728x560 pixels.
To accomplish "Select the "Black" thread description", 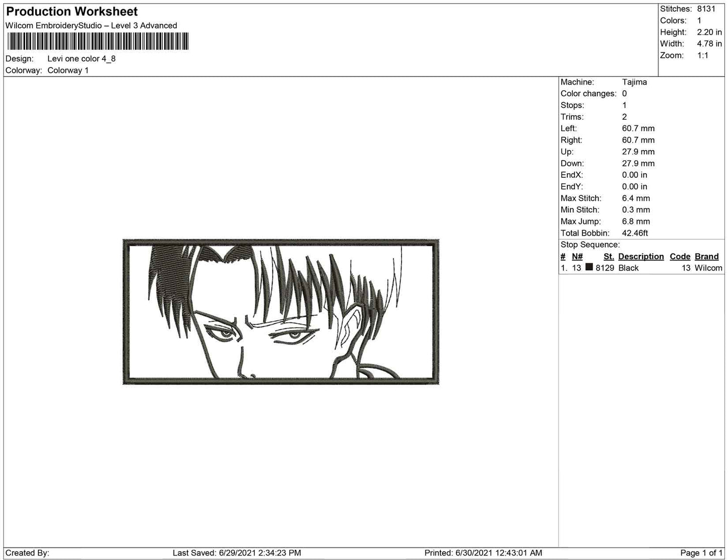I will coord(628,268).
